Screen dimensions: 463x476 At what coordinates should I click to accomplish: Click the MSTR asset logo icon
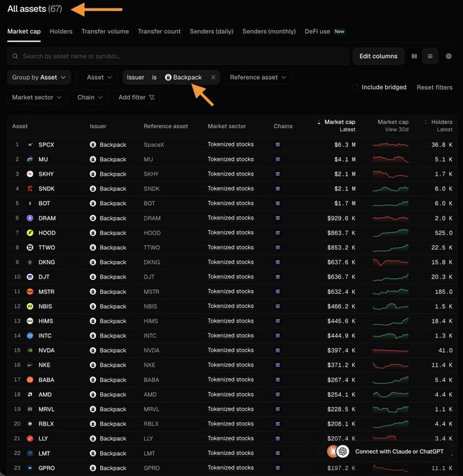30,291
